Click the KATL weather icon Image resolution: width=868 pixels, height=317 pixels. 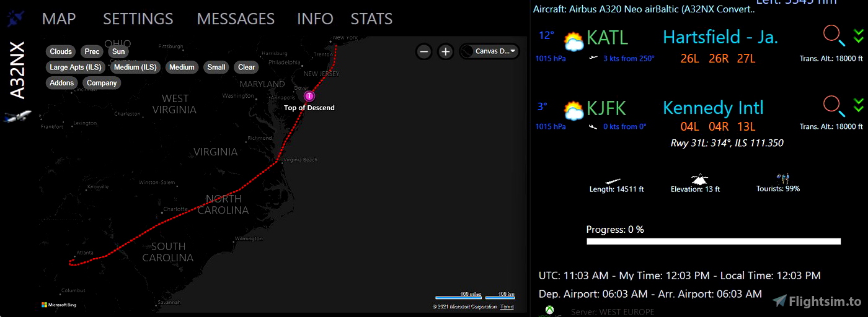coord(573,41)
